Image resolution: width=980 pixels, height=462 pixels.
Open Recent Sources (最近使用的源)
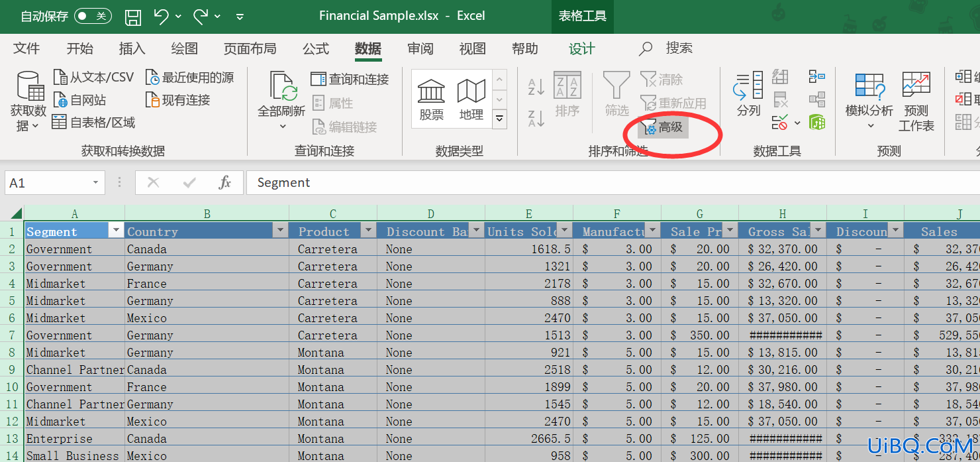[190, 78]
